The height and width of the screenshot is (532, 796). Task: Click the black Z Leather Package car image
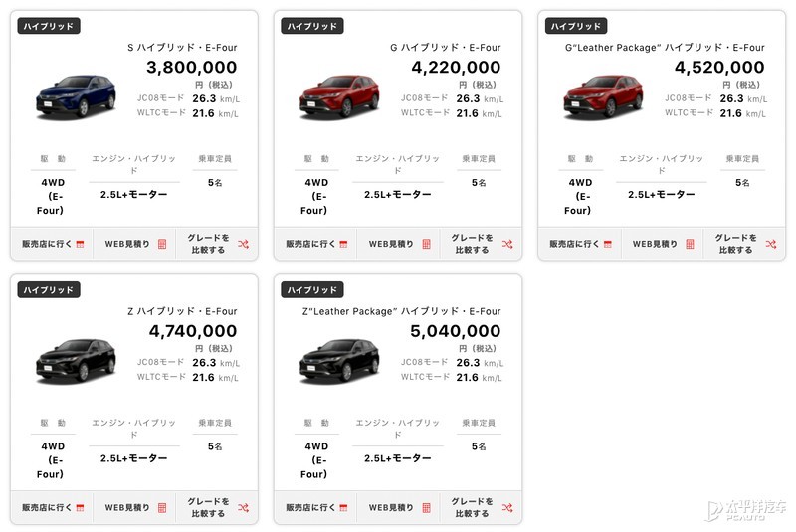point(339,360)
